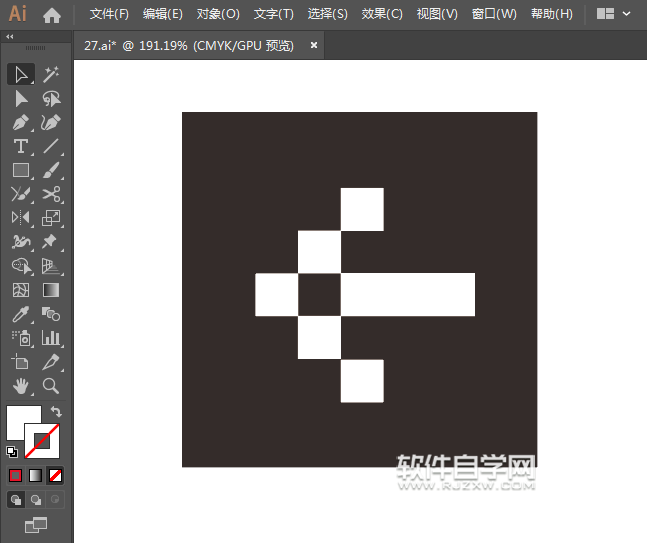The width and height of the screenshot is (647, 543).
Task: Swap fill and stroke colors
Action: tap(56, 411)
